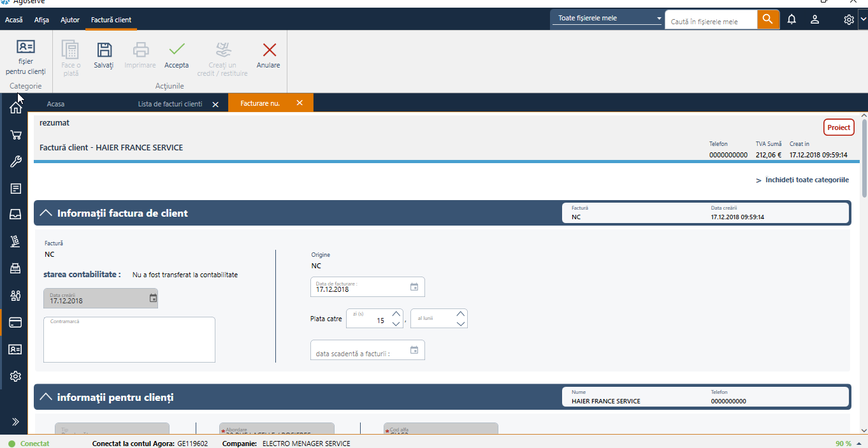
Task: Decrease al lunii value with down arrow
Action: (461, 323)
